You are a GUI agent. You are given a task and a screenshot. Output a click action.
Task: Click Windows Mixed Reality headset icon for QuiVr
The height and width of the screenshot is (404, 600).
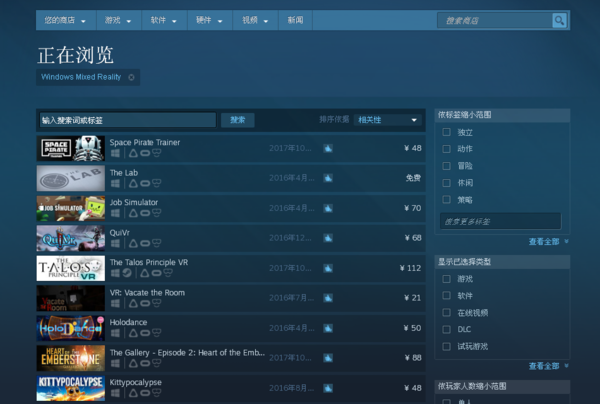tap(157, 243)
